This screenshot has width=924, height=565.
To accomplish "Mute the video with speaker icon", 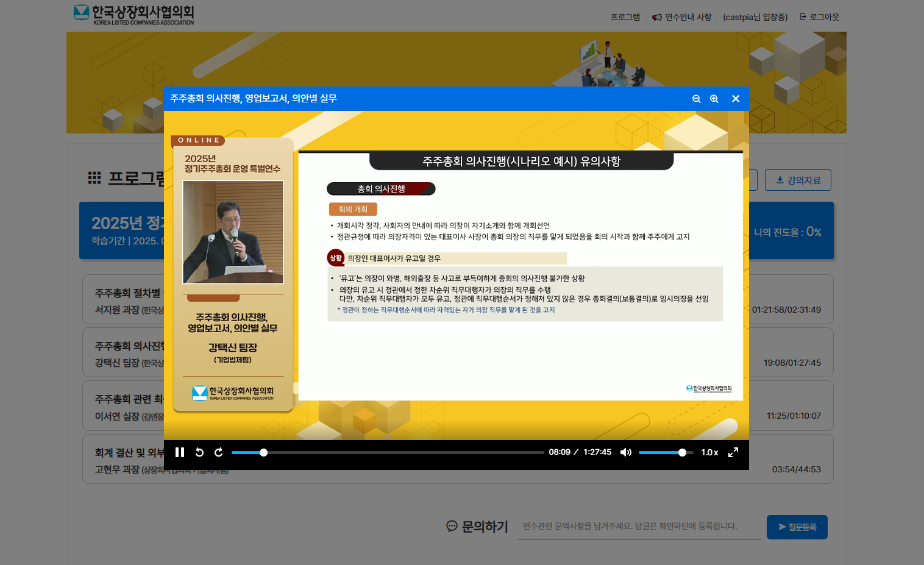I will point(625,452).
